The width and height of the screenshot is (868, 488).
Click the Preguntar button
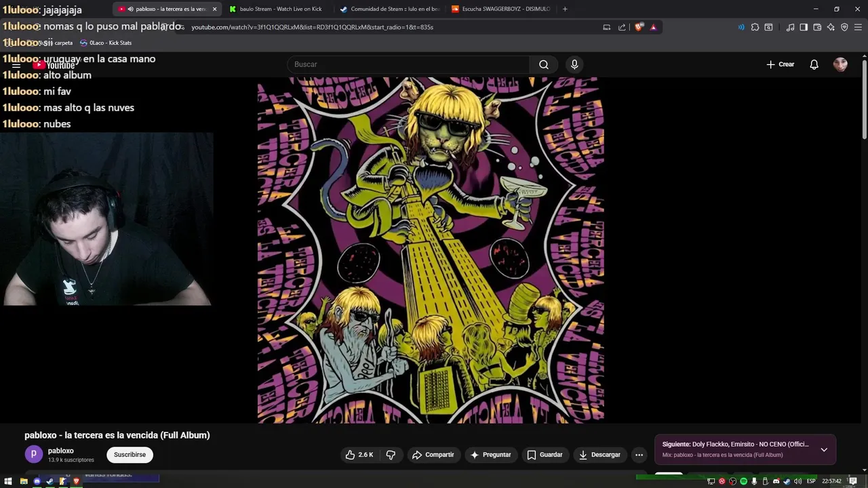[x=490, y=455]
